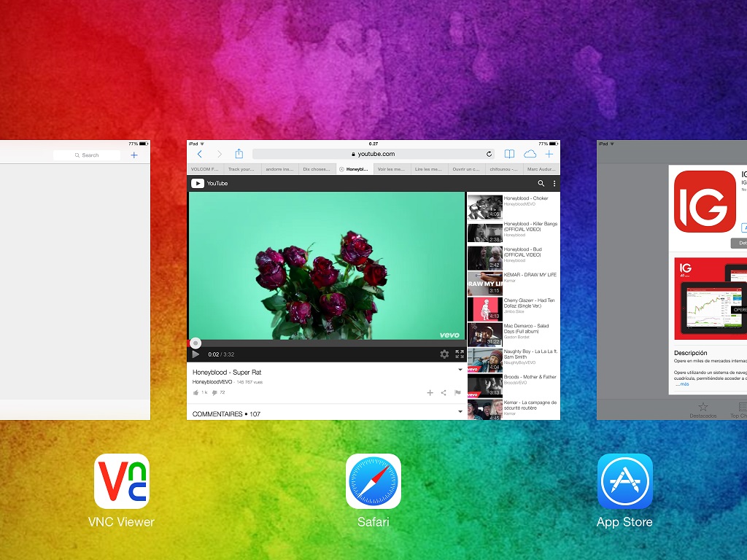This screenshot has width=747, height=560.
Task: Tap the 'más' link in App Store description
Action: [x=684, y=384]
